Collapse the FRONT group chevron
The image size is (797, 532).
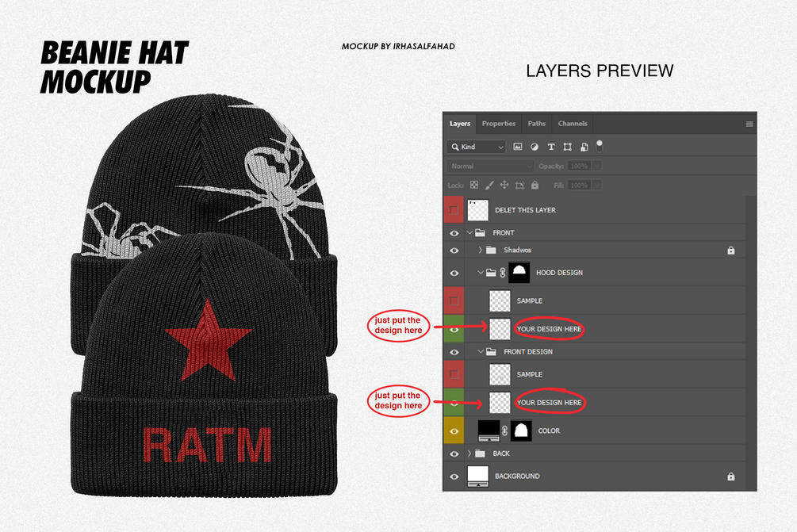point(469,233)
